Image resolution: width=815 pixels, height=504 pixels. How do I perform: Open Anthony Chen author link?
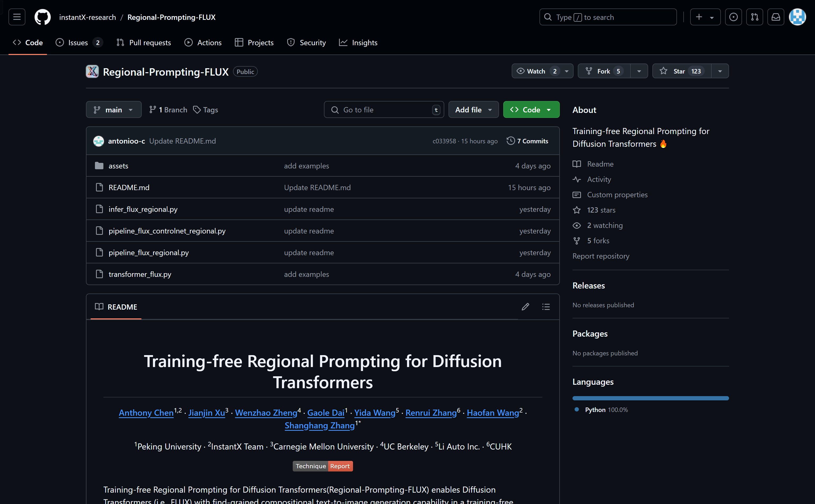point(146,413)
